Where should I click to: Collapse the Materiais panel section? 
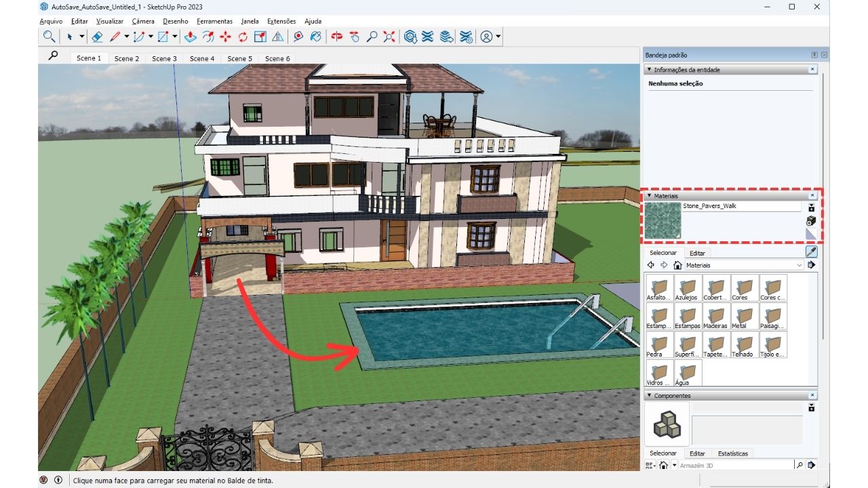click(649, 196)
